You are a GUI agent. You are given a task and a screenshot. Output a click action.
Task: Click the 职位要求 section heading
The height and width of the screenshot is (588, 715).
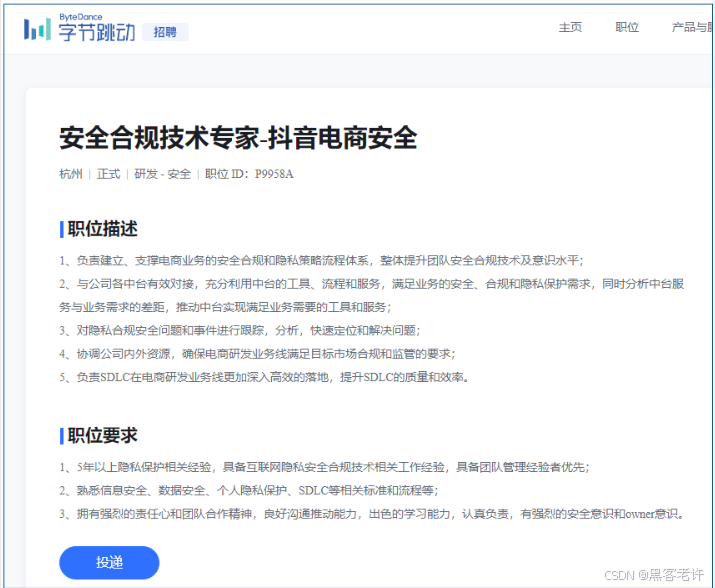(102, 436)
